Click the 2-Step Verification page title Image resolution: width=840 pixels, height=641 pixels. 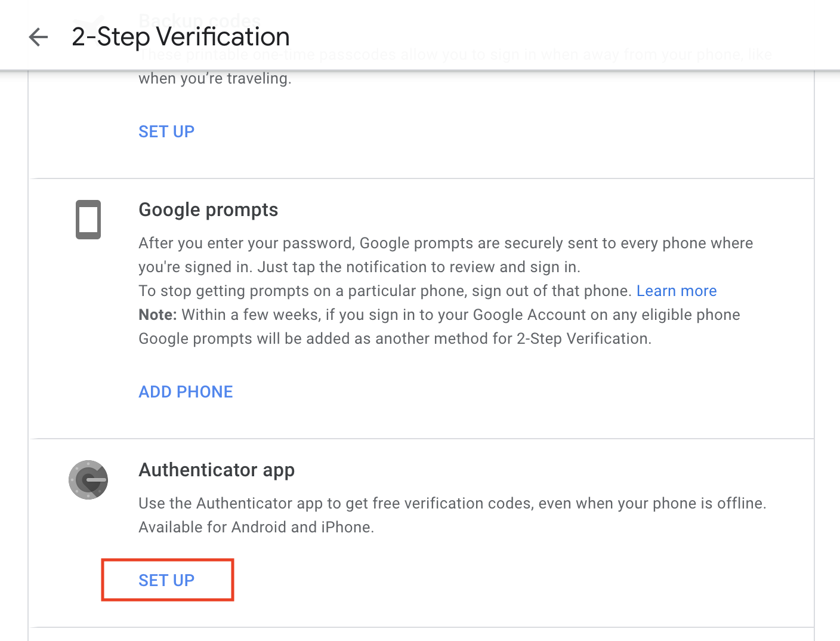(x=181, y=37)
